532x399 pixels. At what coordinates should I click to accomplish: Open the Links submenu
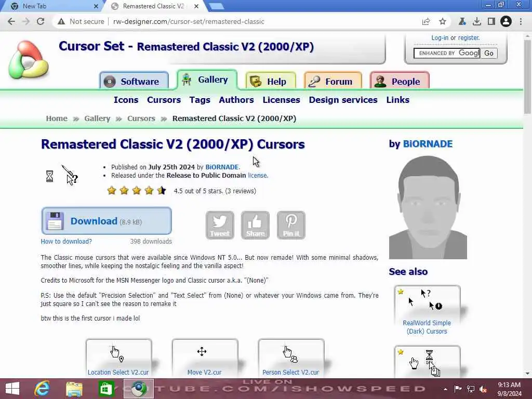[x=397, y=100]
